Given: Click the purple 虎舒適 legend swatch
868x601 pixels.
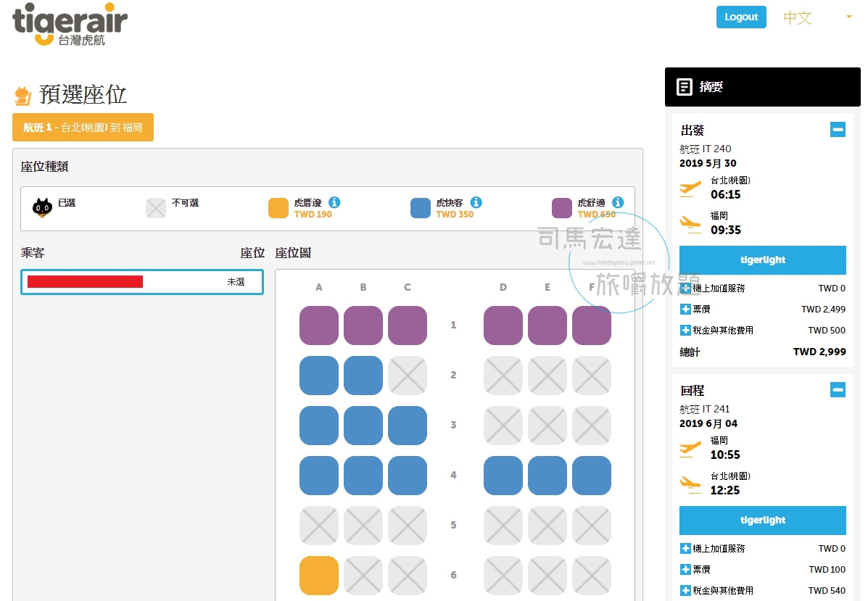Looking at the screenshot, I should pyautogui.click(x=562, y=208).
